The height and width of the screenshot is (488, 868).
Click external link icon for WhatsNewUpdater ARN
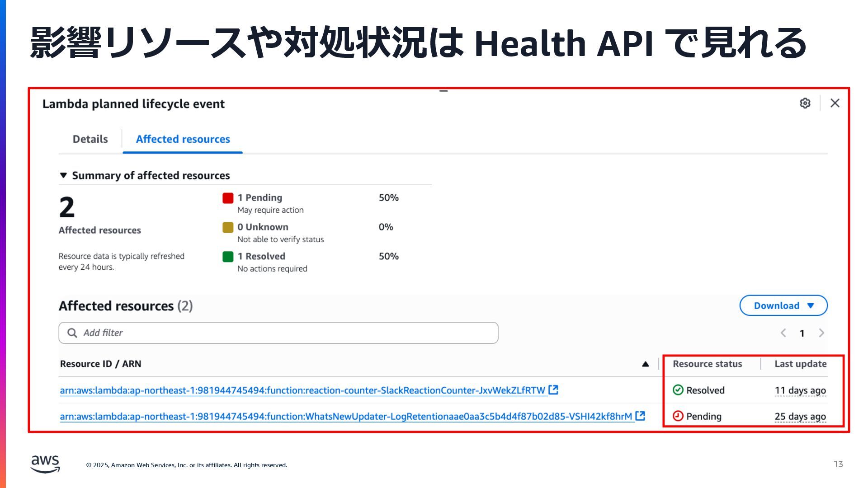pos(640,416)
